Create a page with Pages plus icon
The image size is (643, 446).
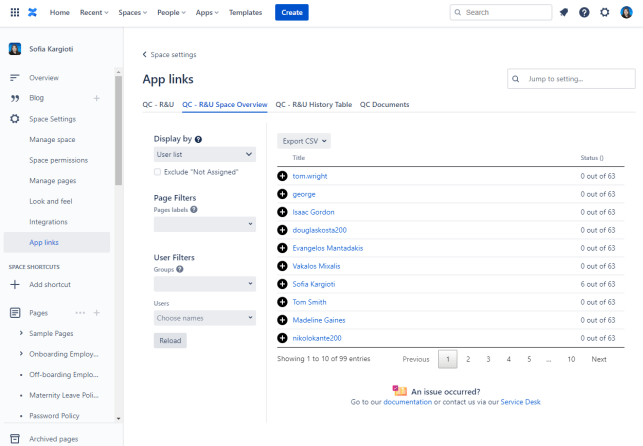(x=96, y=313)
